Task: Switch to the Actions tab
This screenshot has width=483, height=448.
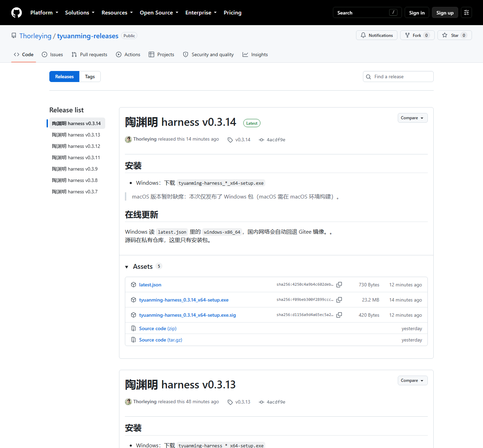Action: click(128, 54)
